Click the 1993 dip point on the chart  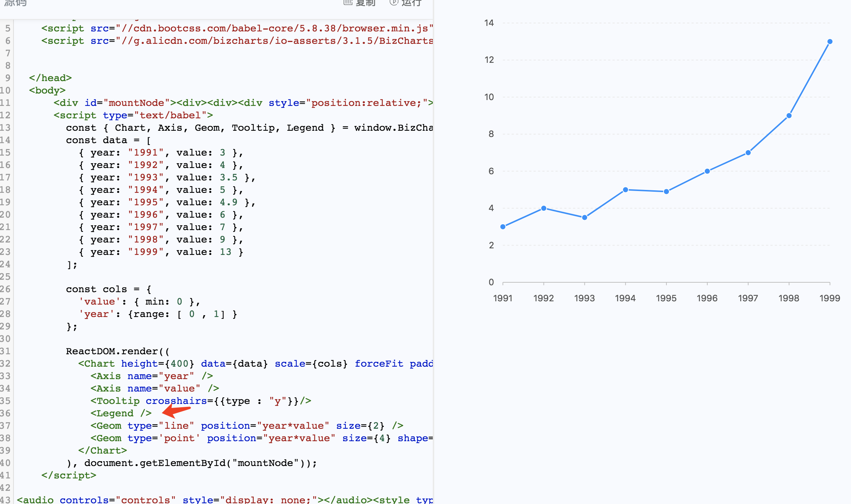coord(584,217)
